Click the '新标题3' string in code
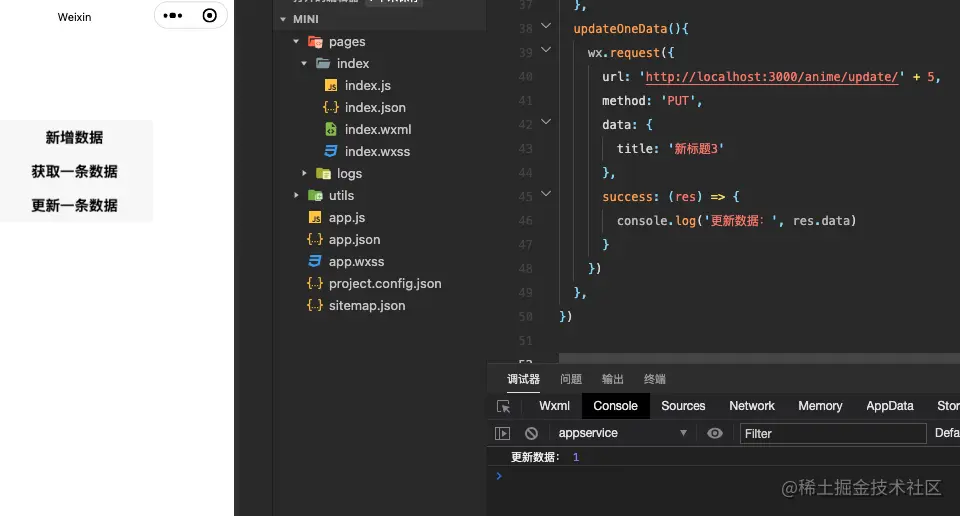 696,149
